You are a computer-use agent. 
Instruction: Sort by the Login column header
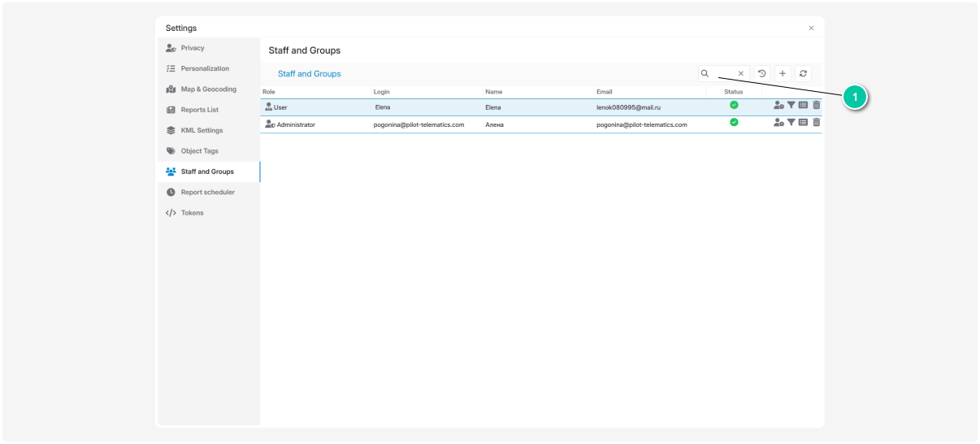coord(382,92)
